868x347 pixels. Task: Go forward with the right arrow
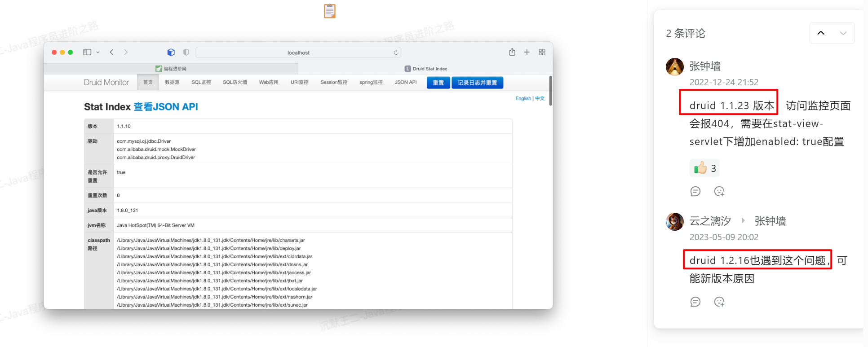pos(126,52)
